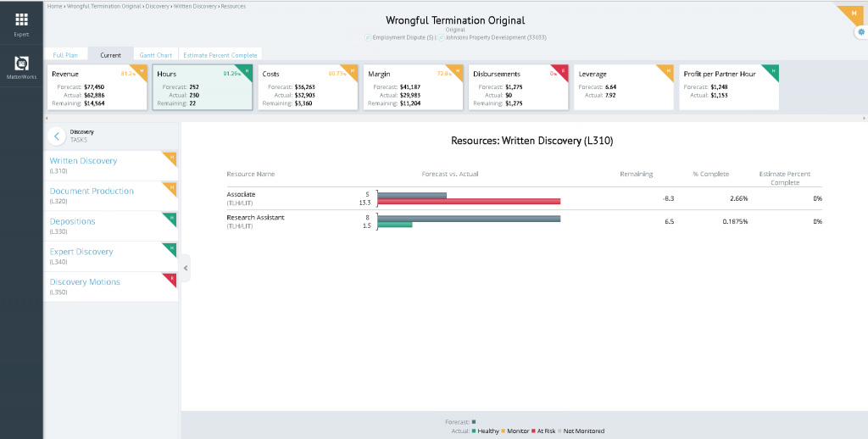Viewport: 868px width, 439px height.
Task: Open the Document Production task
Action: 92,192
